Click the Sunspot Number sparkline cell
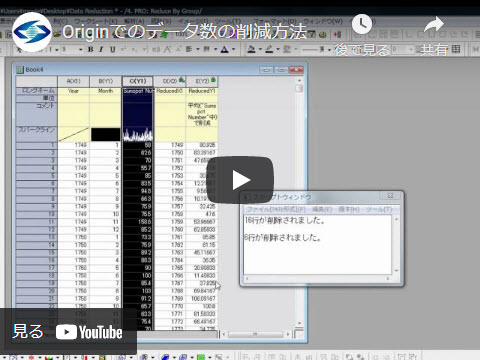The height and width of the screenshot is (360, 480). pos(138,134)
